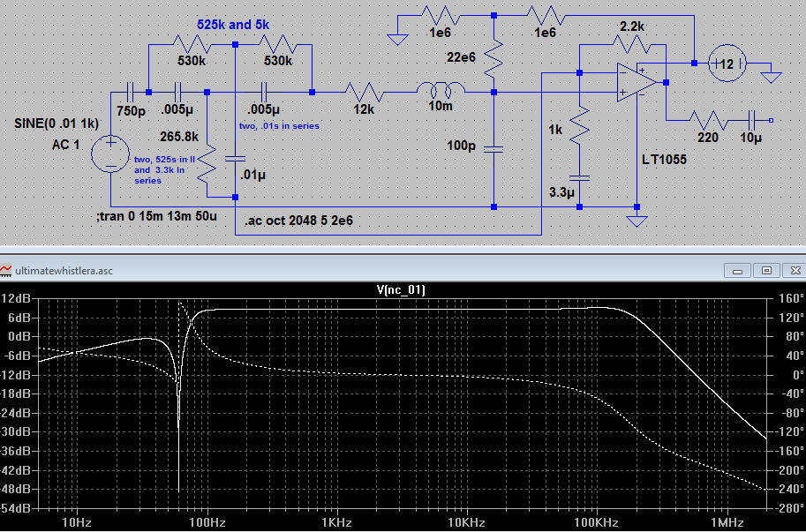Click the '.ac oct 2048 5 2e6' directive
This screenshot has height=532, width=806.
[298, 221]
